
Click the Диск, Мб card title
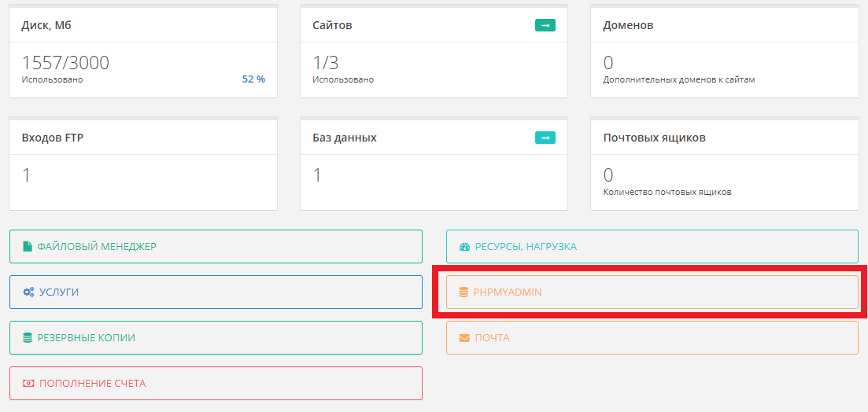pos(46,25)
